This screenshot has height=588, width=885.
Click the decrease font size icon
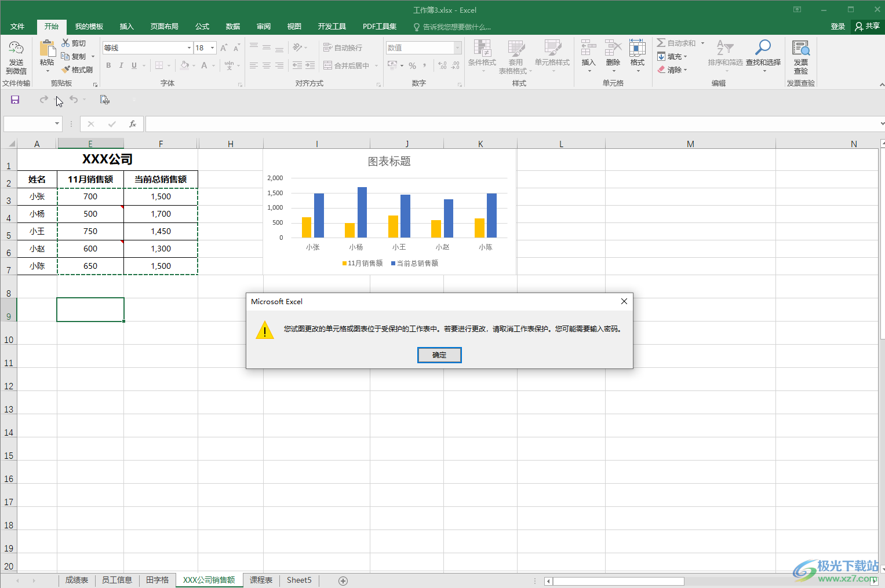[x=236, y=48]
